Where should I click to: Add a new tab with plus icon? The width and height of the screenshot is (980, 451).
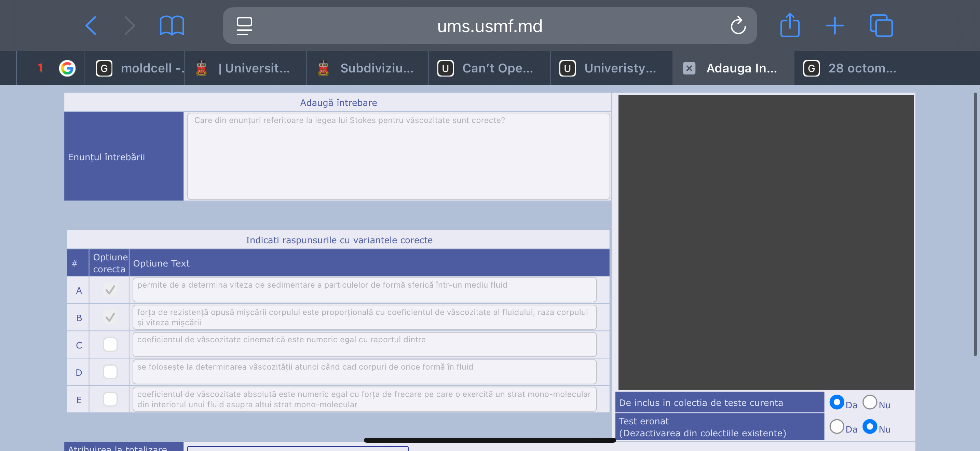click(835, 26)
